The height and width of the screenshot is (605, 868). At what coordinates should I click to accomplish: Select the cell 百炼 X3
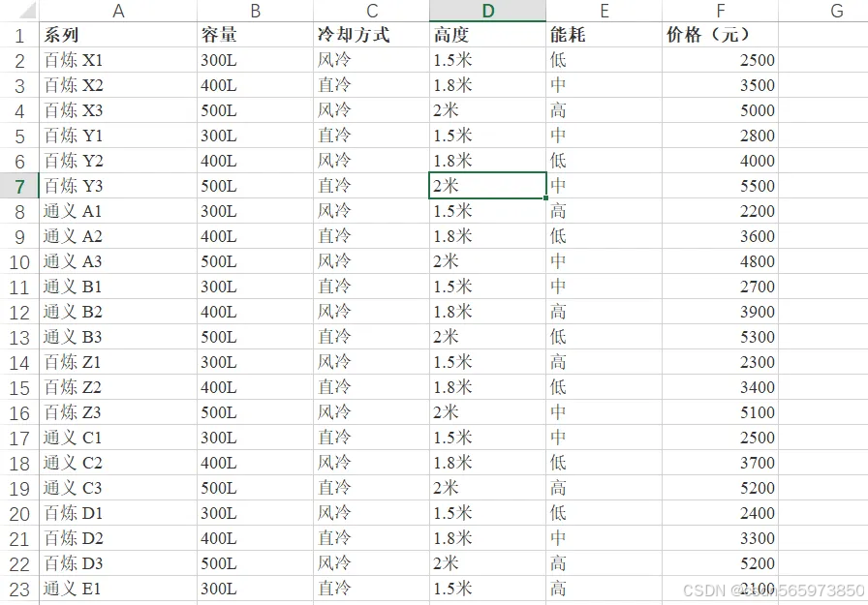(x=118, y=110)
